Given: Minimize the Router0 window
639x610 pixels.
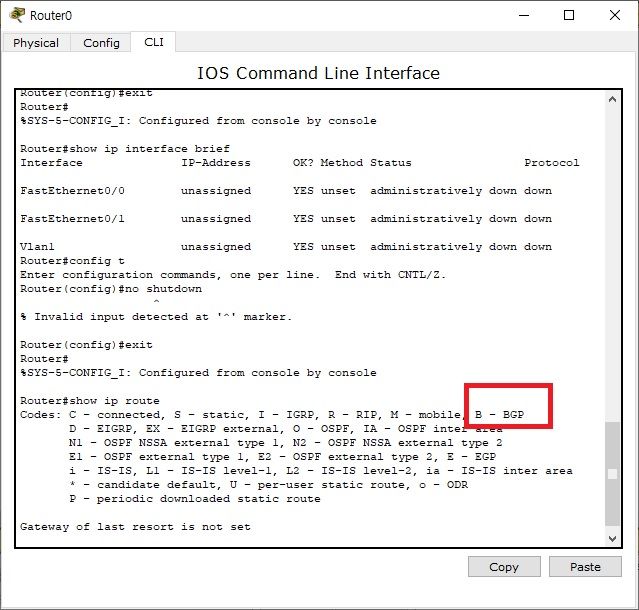Looking at the screenshot, I should click(521, 15).
